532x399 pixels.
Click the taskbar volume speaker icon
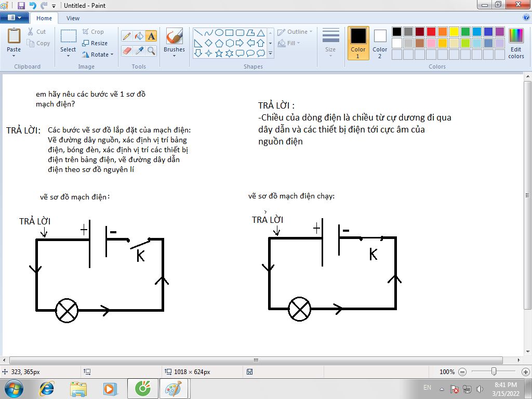point(480,389)
